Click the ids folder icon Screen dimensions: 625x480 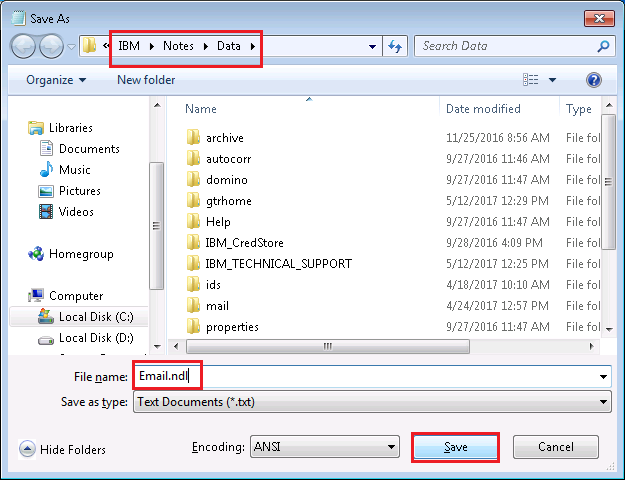pos(193,285)
